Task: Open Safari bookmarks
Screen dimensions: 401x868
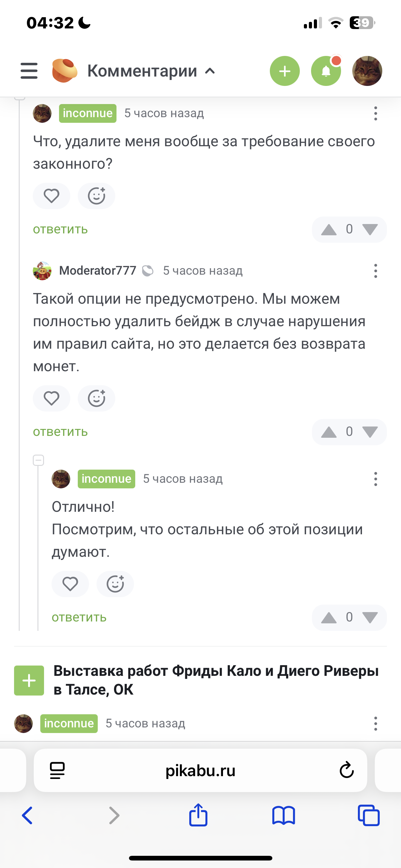Action: coord(284,816)
